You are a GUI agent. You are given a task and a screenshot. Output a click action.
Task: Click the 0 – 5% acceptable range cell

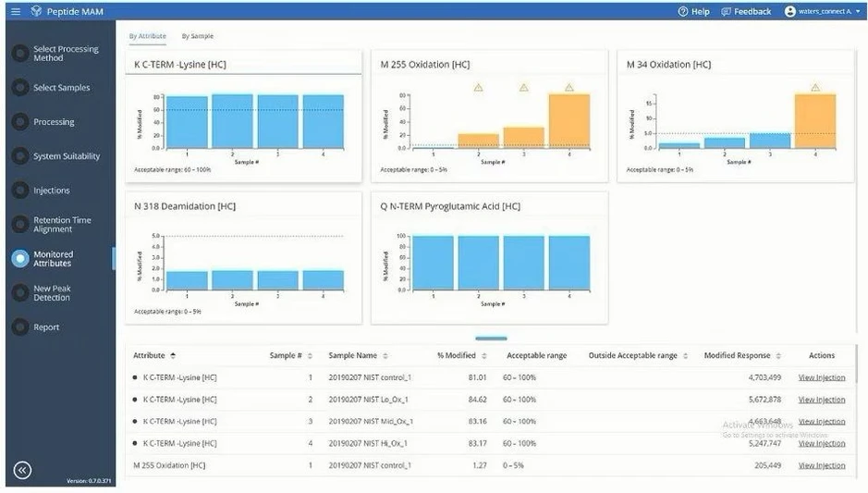[x=513, y=465]
